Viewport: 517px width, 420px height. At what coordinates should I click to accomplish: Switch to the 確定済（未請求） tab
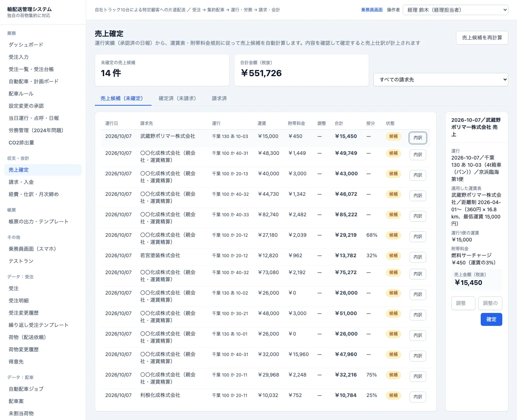click(177, 98)
